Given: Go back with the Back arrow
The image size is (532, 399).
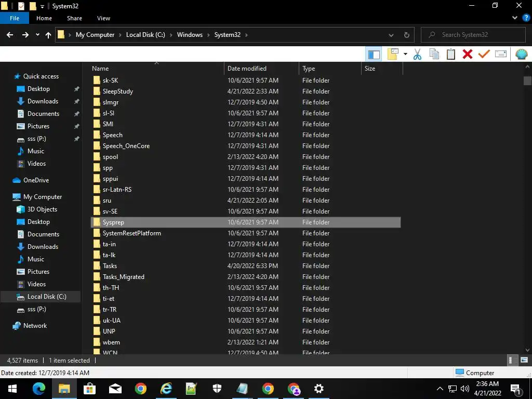Looking at the screenshot, I should pyautogui.click(x=10, y=35).
